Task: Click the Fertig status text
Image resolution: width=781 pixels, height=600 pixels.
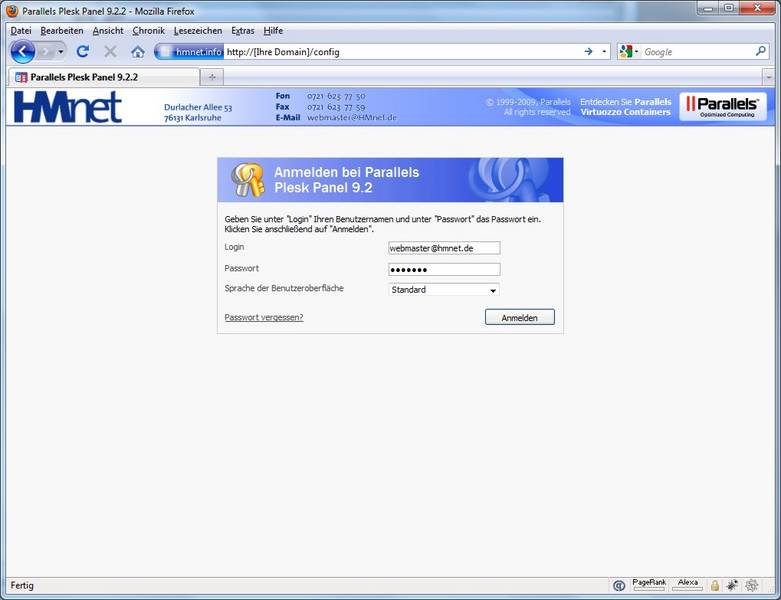Action: tap(22, 586)
